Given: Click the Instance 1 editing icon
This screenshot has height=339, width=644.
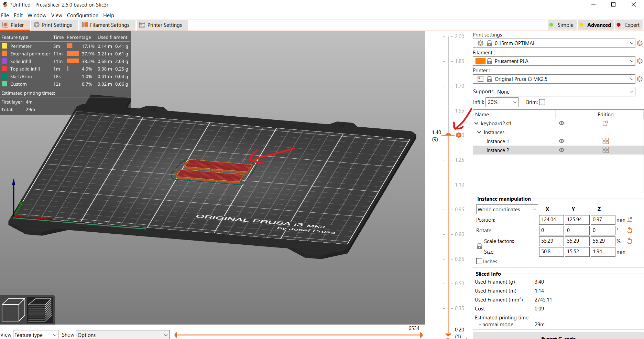Looking at the screenshot, I should (x=605, y=141).
